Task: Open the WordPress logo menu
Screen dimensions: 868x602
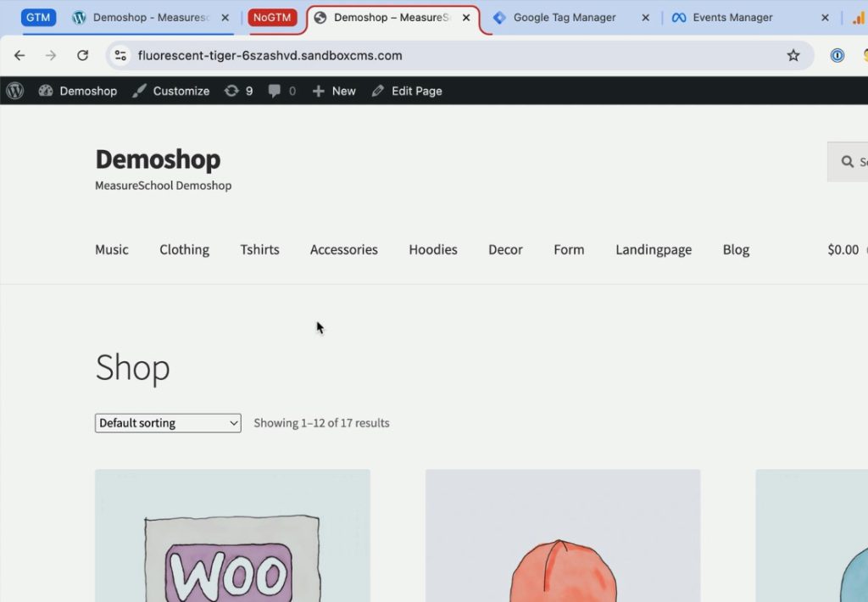Action: tap(15, 91)
